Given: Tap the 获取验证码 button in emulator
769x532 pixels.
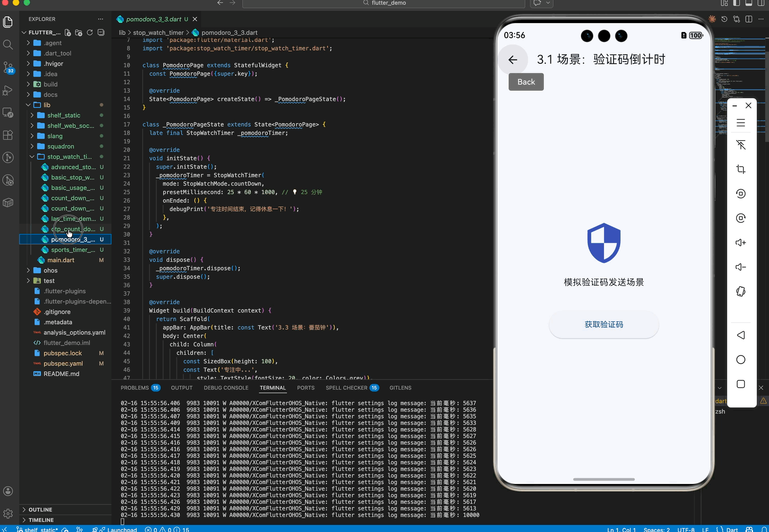Looking at the screenshot, I should pos(604,324).
